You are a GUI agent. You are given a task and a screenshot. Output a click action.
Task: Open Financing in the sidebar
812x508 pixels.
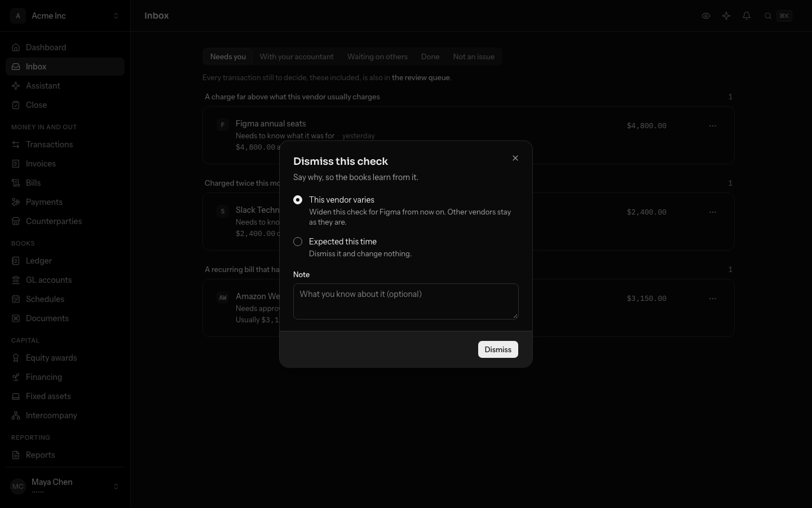[65, 377]
